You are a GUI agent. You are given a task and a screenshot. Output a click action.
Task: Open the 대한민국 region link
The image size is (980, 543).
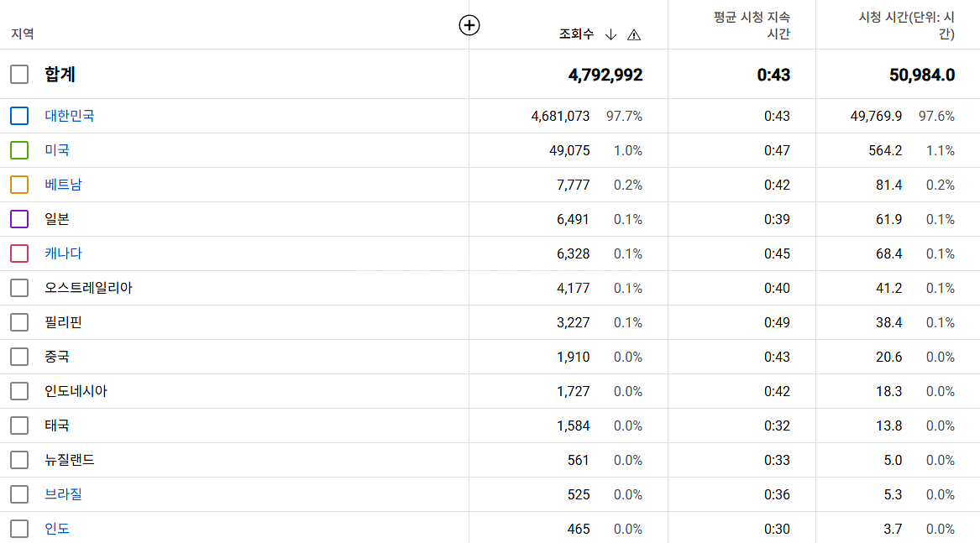coord(70,116)
